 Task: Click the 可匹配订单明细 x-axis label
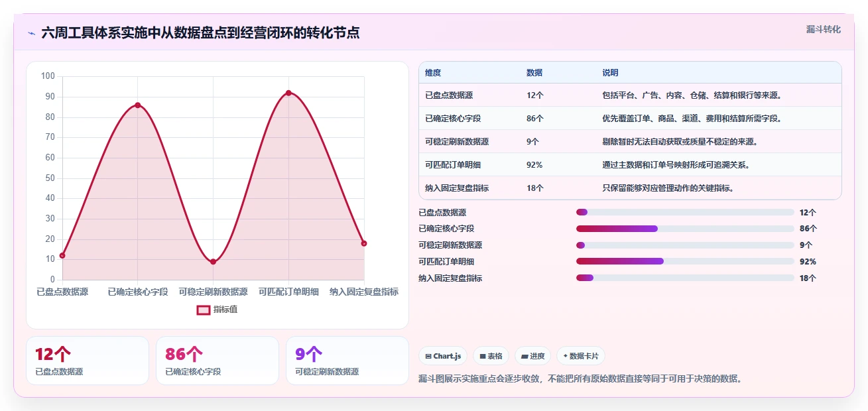coord(288,292)
